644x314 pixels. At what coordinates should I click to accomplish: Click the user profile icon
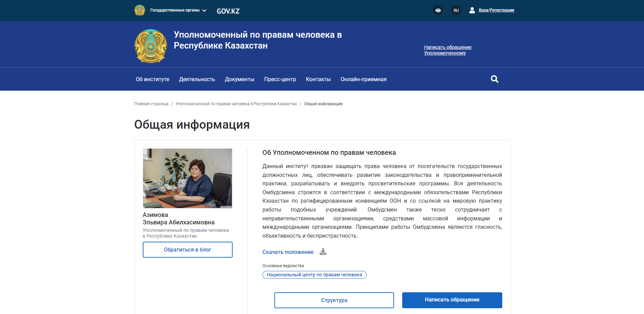click(x=472, y=10)
